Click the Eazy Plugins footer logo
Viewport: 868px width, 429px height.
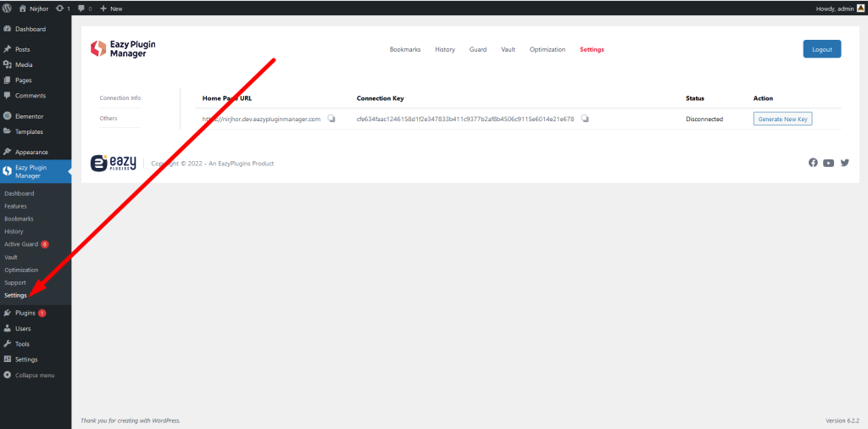click(114, 164)
